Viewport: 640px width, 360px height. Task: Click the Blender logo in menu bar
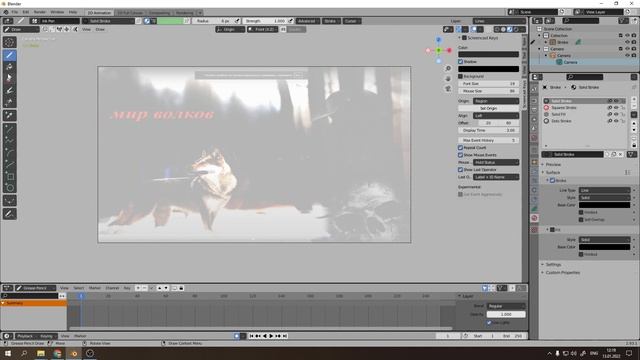pyautogui.click(x=6, y=12)
